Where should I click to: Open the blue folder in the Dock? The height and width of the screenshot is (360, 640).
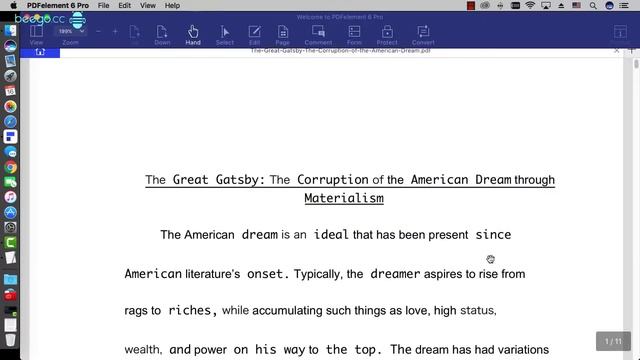click(10, 279)
